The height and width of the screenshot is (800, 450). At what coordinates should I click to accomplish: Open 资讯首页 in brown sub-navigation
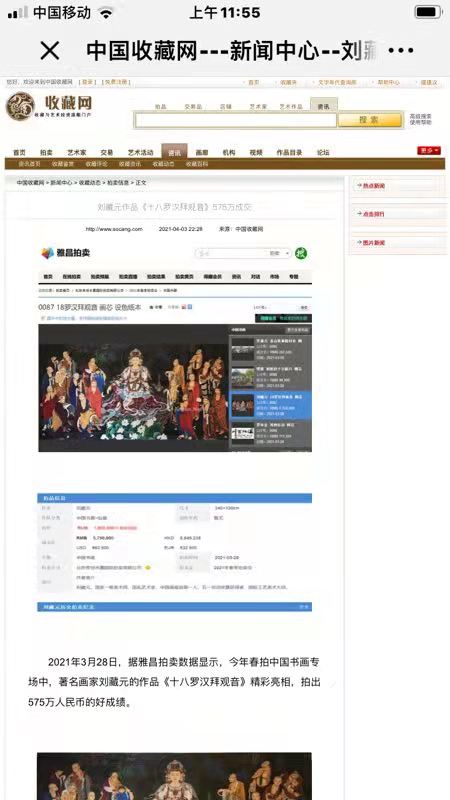(29, 164)
